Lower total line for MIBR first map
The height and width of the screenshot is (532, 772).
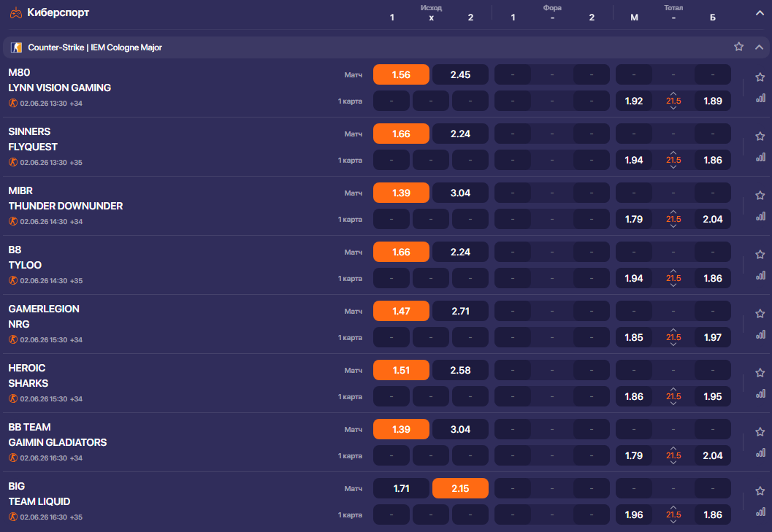[673, 226]
